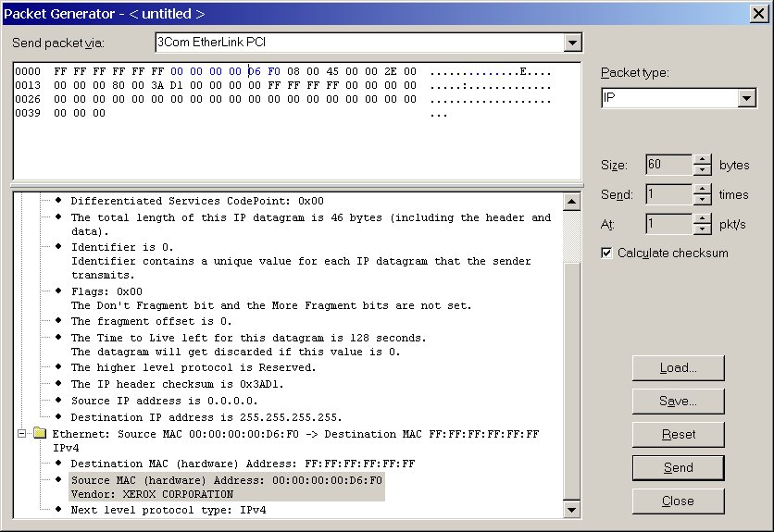
Task: Click into the At pkt/s field
Action: pyautogui.click(x=669, y=224)
